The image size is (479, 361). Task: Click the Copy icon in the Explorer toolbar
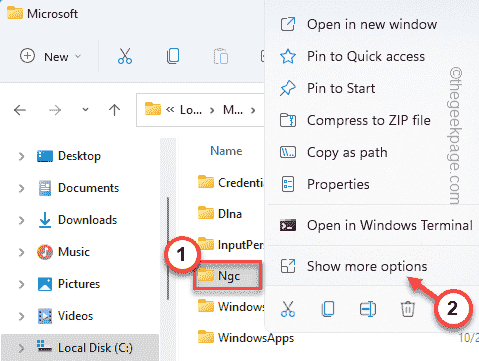(x=173, y=56)
